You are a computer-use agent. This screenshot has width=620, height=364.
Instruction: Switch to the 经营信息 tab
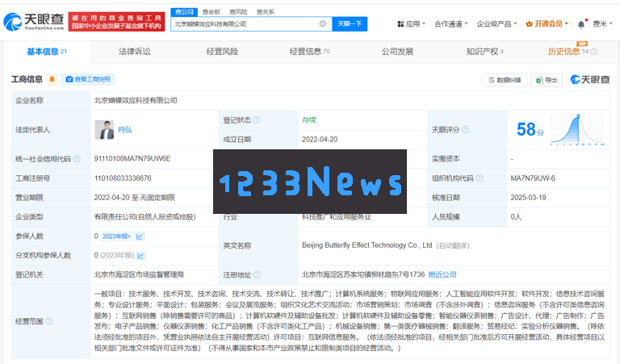(x=310, y=52)
